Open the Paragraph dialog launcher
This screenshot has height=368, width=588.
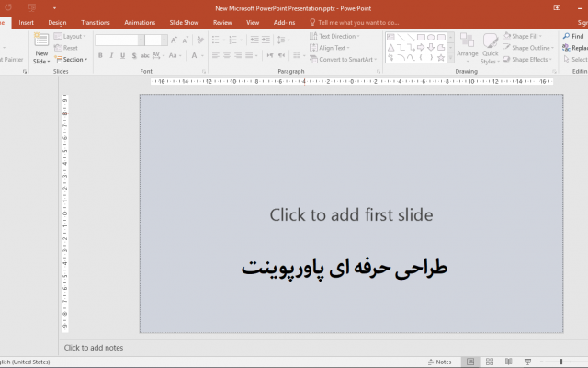coord(379,71)
